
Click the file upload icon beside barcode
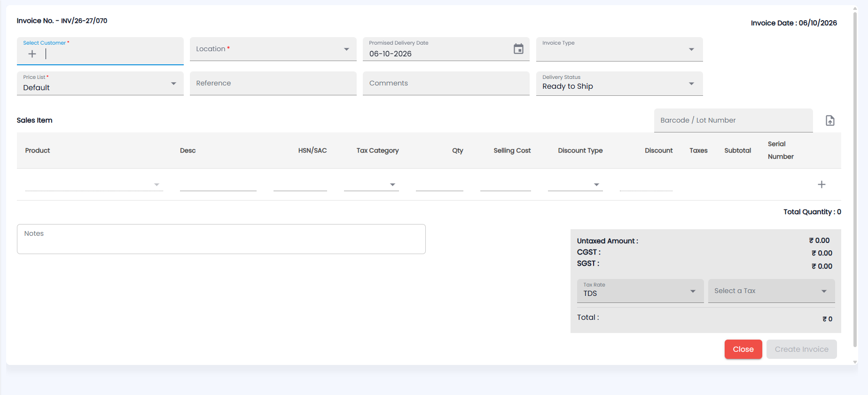tap(830, 121)
